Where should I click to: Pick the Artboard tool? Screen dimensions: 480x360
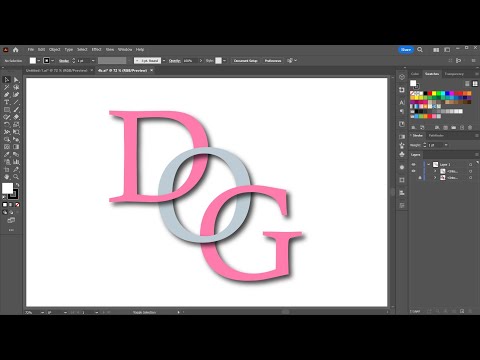[x=7, y=170]
